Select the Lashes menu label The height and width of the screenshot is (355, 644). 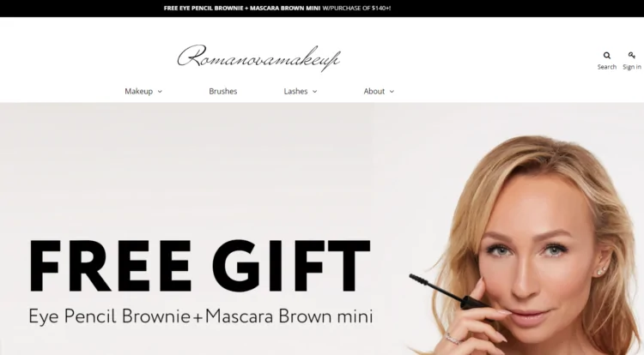click(x=295, y=91)
